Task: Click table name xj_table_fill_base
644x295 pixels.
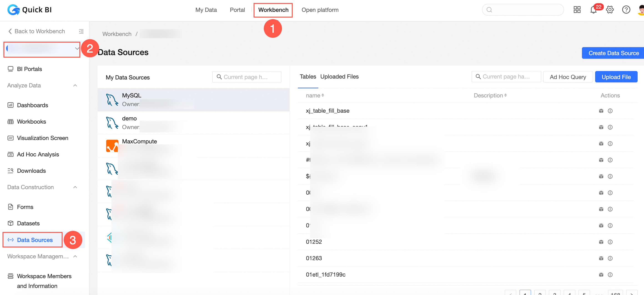Action: coord(327,111)
